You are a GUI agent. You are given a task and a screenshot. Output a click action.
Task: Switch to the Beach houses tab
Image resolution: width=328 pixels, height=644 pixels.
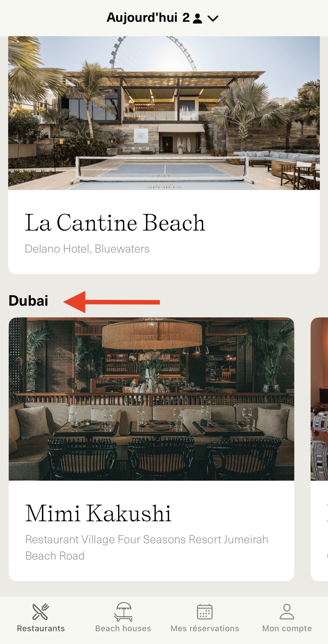pyautogui.click(x=123, y=628)
